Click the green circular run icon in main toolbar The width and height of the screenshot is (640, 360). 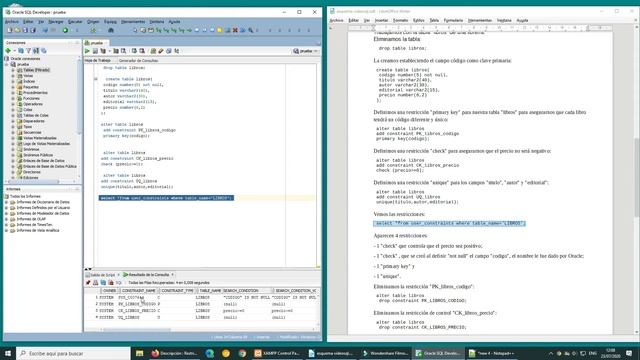click(65, 30)
